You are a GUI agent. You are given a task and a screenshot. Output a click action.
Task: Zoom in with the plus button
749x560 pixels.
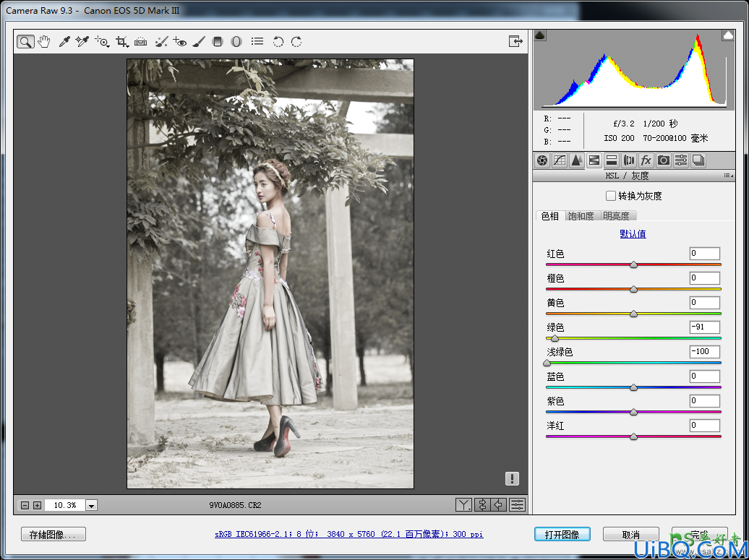[x=37, y=505]
